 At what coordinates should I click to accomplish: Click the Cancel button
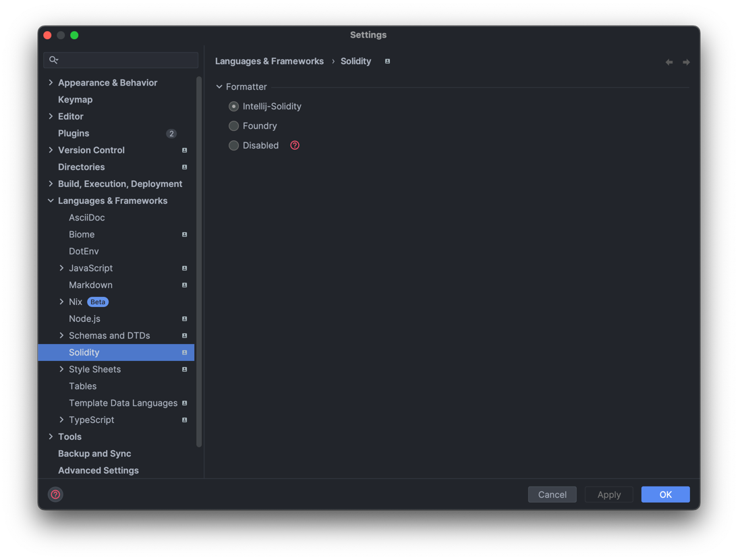click(x=552, y=495)
